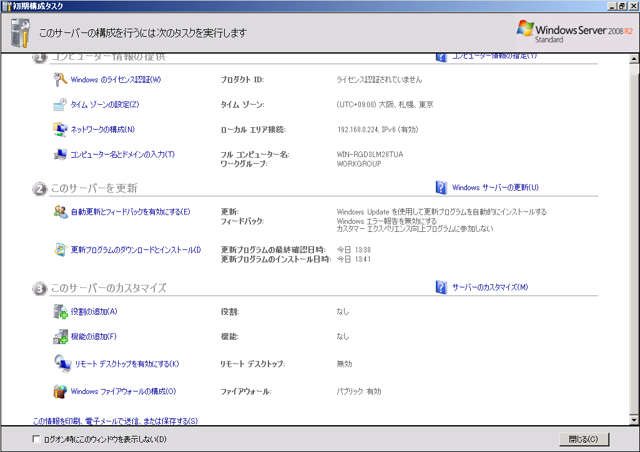Click the パブリック: 有効 firewall status
The width and height of the screenshot is (640, 452).
tap(359, 391)
